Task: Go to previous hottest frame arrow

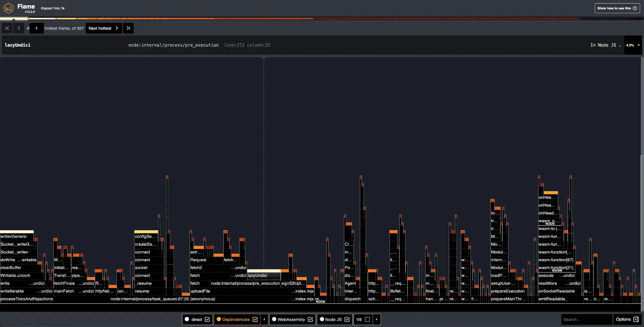Action: coord(19,28)
